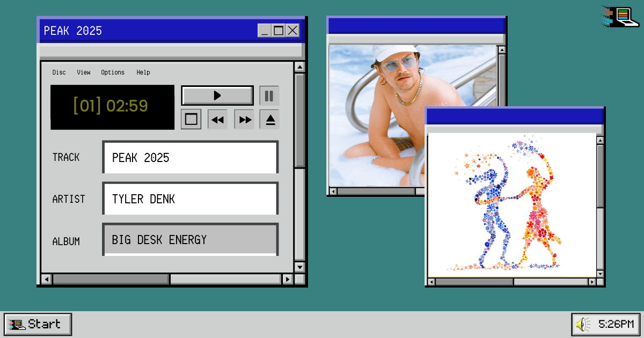Screen dimensions: 644x338
Task: Click the clock showing 5:26PM
Action: 616,324
